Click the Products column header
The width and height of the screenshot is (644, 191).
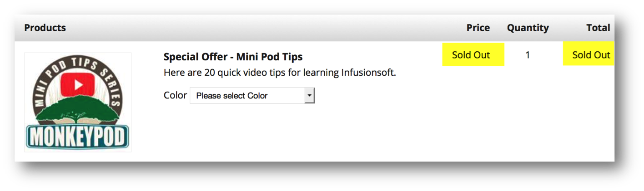pos(45,28)
